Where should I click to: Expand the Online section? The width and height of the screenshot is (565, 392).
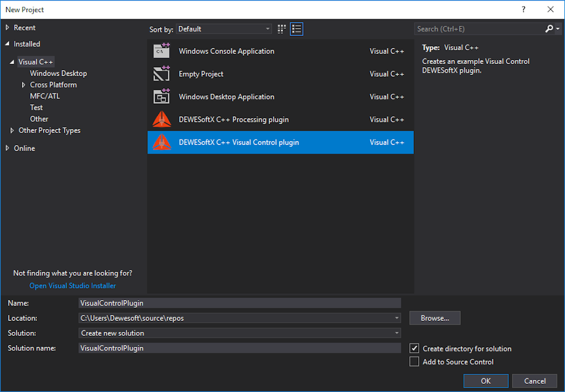(8, 148)
